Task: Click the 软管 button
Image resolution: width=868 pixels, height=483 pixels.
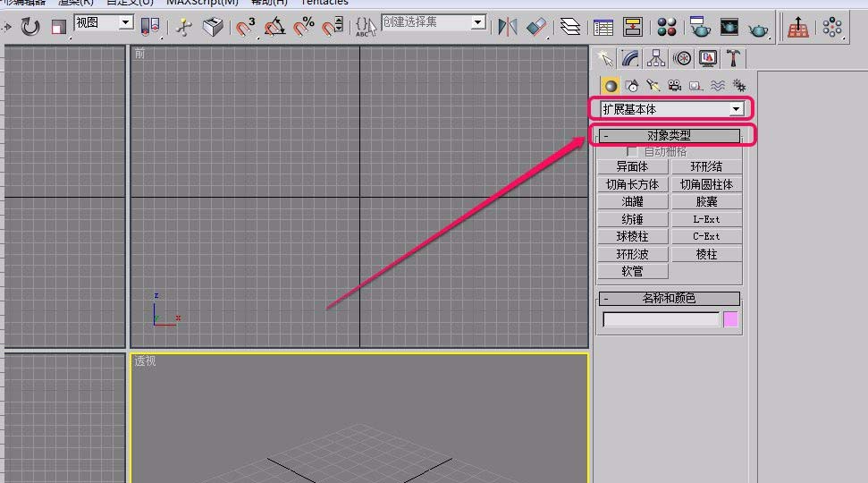Action: point(632,271)
